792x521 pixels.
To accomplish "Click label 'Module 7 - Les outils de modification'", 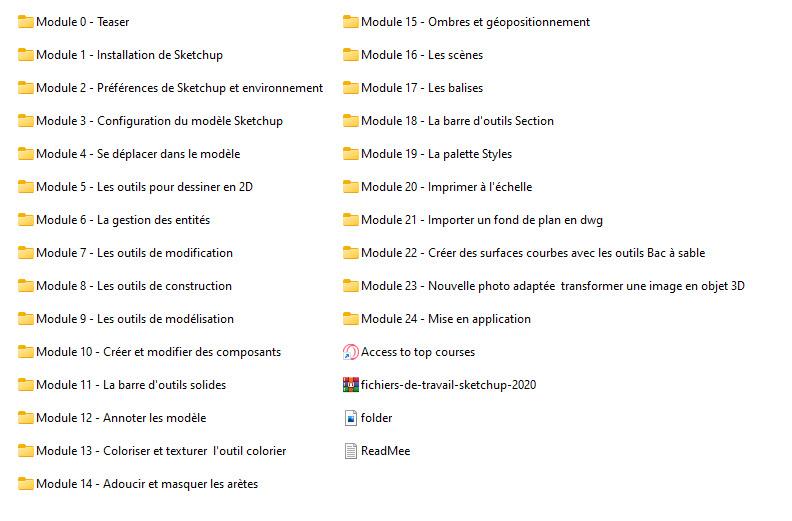I will [134, 253].
